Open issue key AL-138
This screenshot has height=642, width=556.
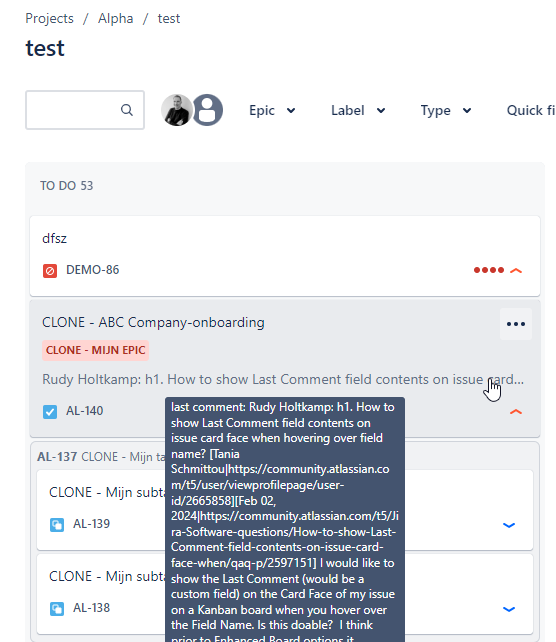click(x=91, y=608)
